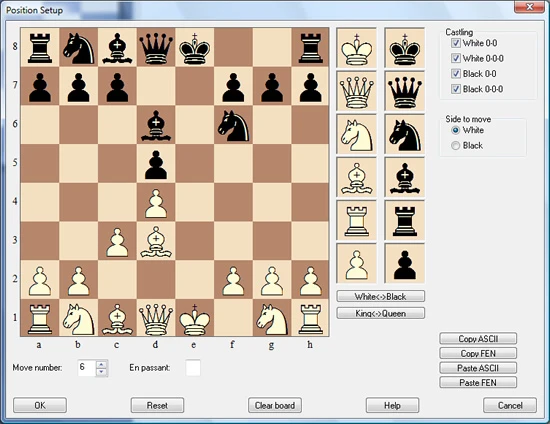Select the white king piece in palette
The height and width of the screenshot is (424, 550).
tap(356, 48)
